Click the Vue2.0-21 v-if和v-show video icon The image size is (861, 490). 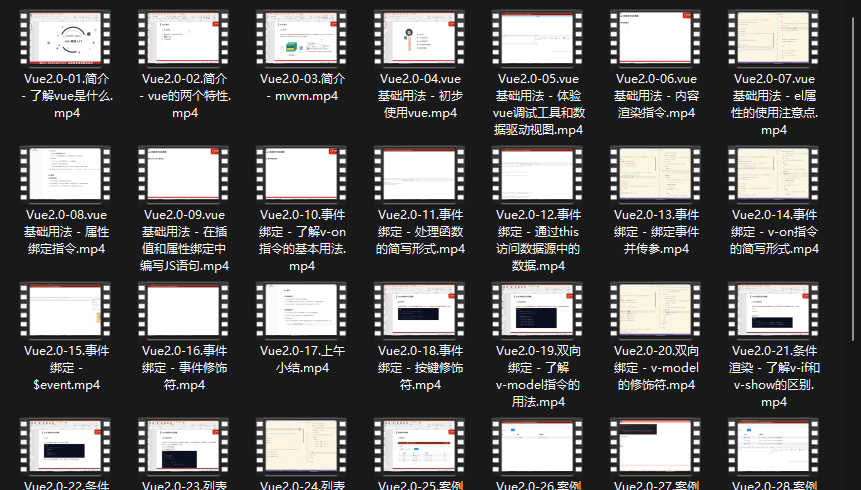(x=774, y=309)
